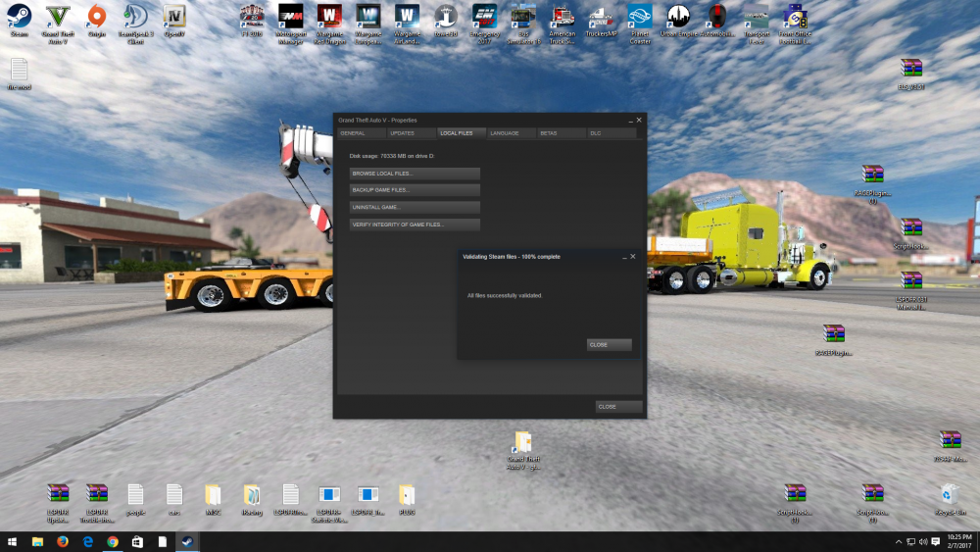980x552 pixels.
Task: Select the 'people' text file icon
Action: (135, 499)
